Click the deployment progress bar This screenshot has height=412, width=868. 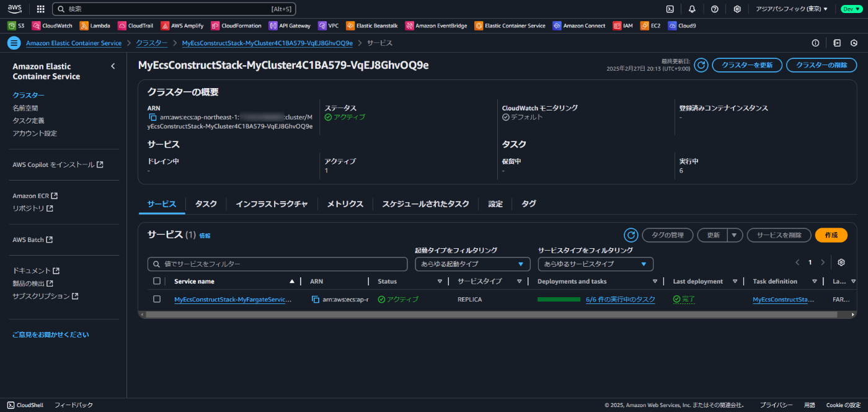559,299
